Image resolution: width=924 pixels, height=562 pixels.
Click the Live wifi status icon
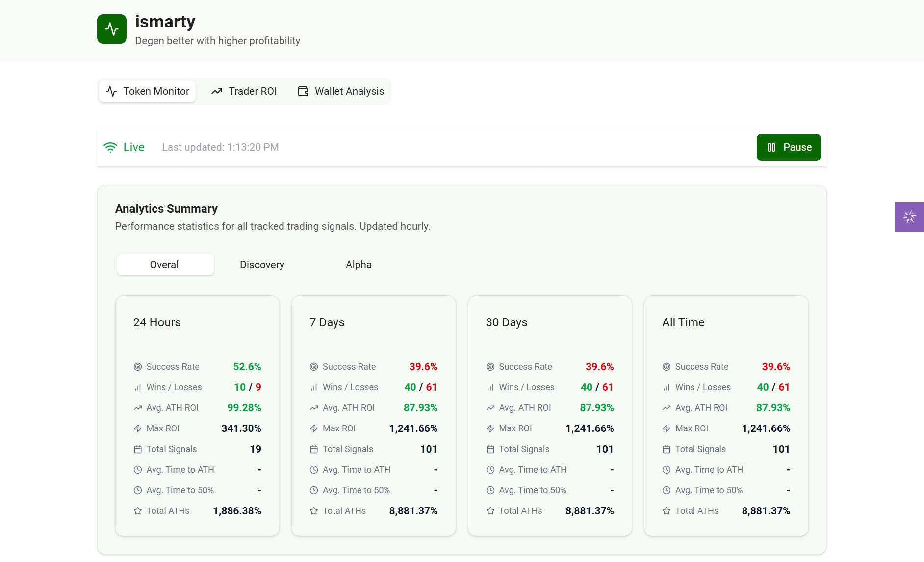coord(110,147)
